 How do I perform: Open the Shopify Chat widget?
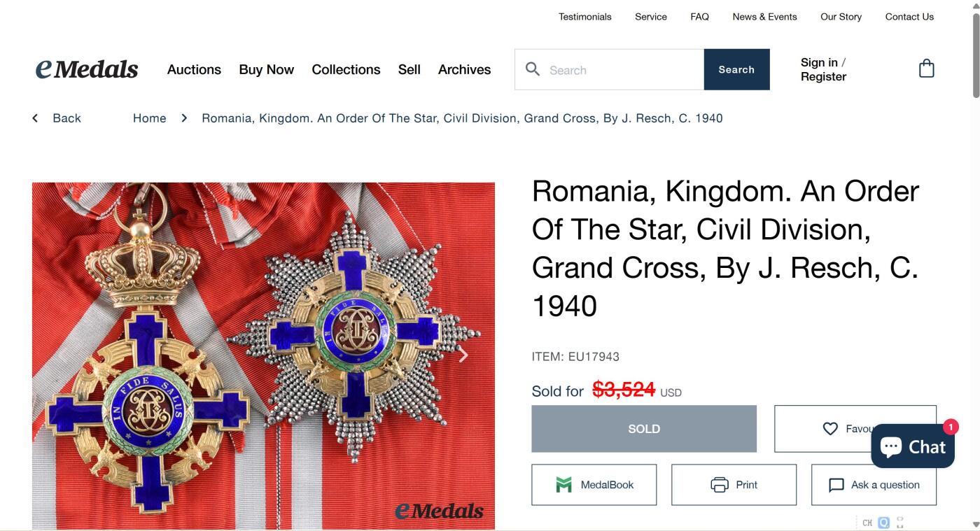point(912,446)
